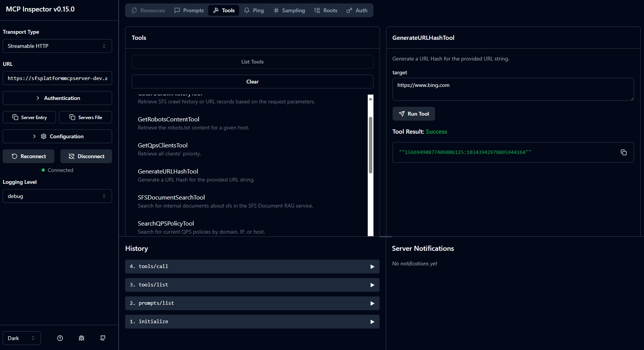Click the MCP Inspector v0.15.0 title
Viewport: 644px width, 350px height.
40,9
